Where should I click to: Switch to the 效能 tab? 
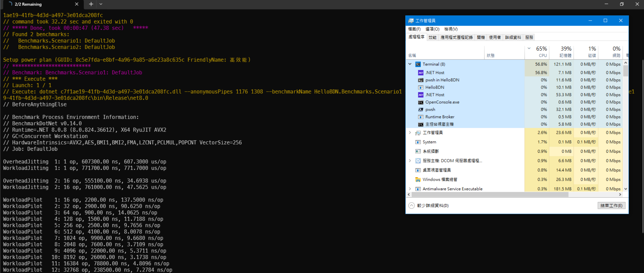(x=432, y=37)
